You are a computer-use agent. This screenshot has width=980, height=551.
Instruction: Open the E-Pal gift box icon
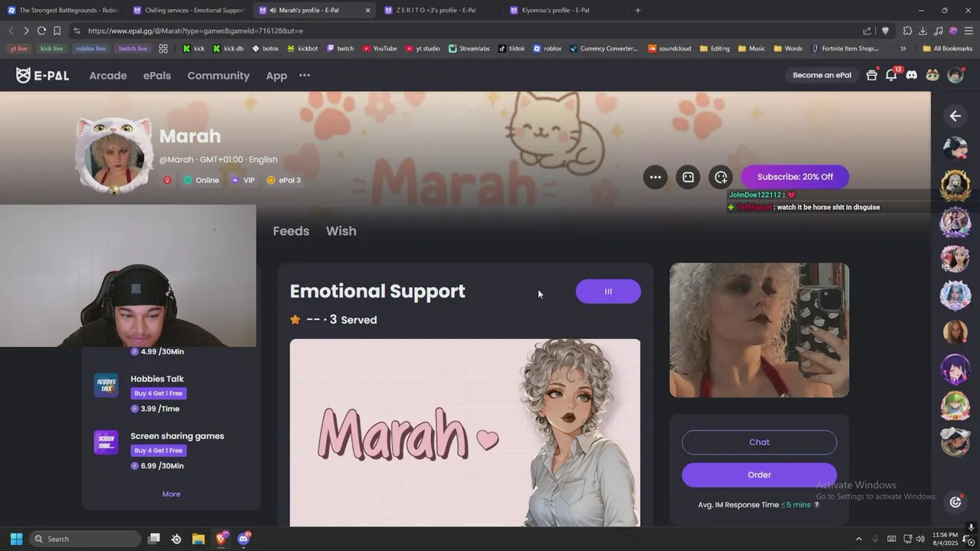[871, 75]
